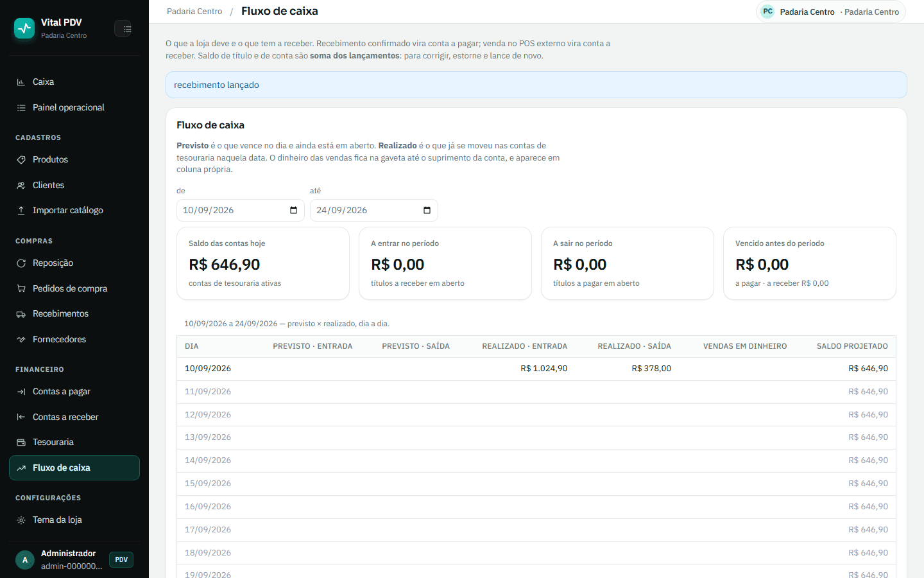This screenshot has width=924, height=578.
Task: Click the 'recebimento lançado' notification banner
Action: [536, 85]
